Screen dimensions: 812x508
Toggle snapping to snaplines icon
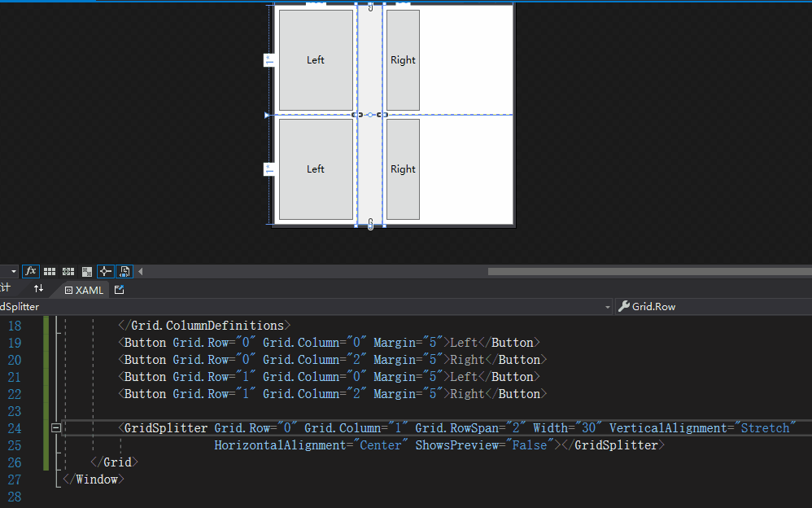click(x=106, y=271)
